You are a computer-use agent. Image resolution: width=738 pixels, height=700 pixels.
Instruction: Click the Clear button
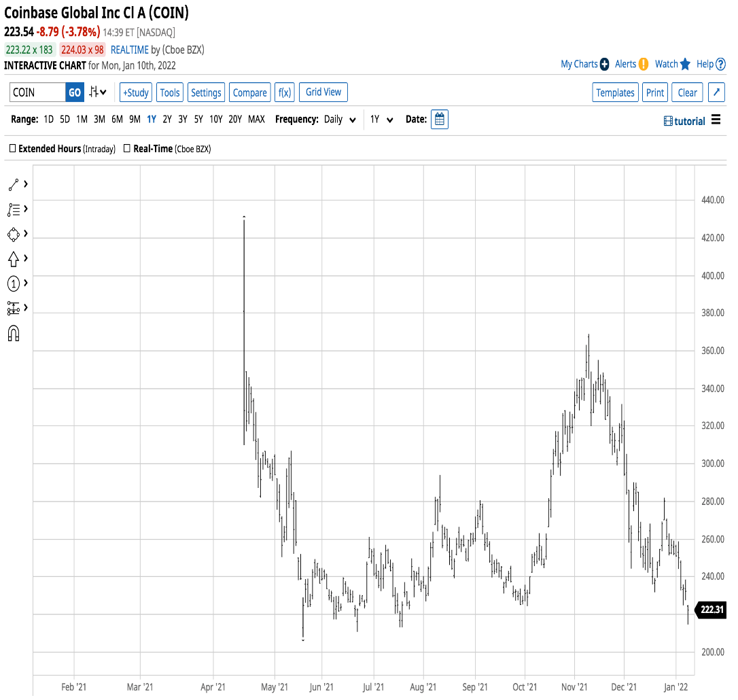coord(688,92)
